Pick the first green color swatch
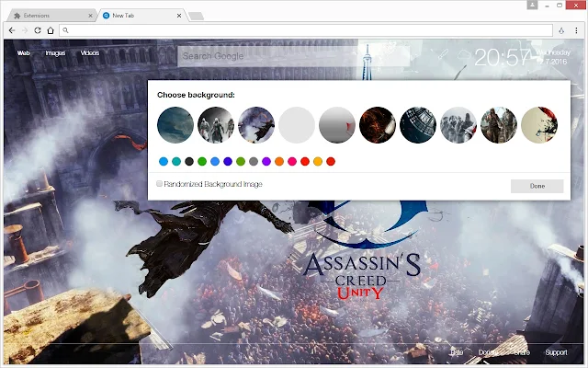Screen dimensions: 588x368 [x=202, y=162]
